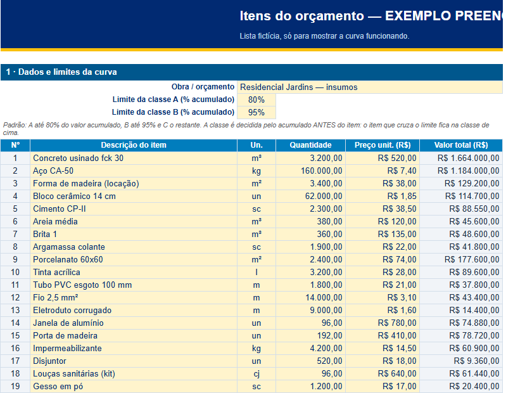Click the 'Preço unit. (R$)' column header
532x393 pixels.
[383, 145]
